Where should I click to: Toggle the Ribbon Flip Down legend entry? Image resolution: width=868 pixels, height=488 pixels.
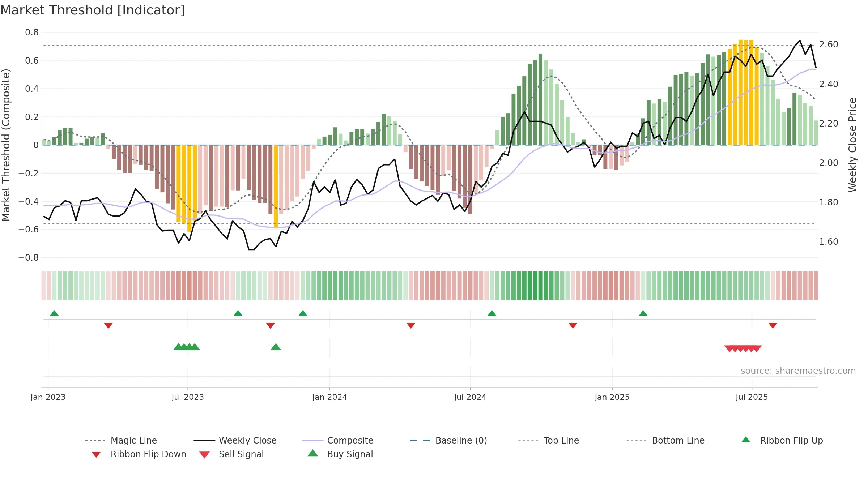[139, 454]
